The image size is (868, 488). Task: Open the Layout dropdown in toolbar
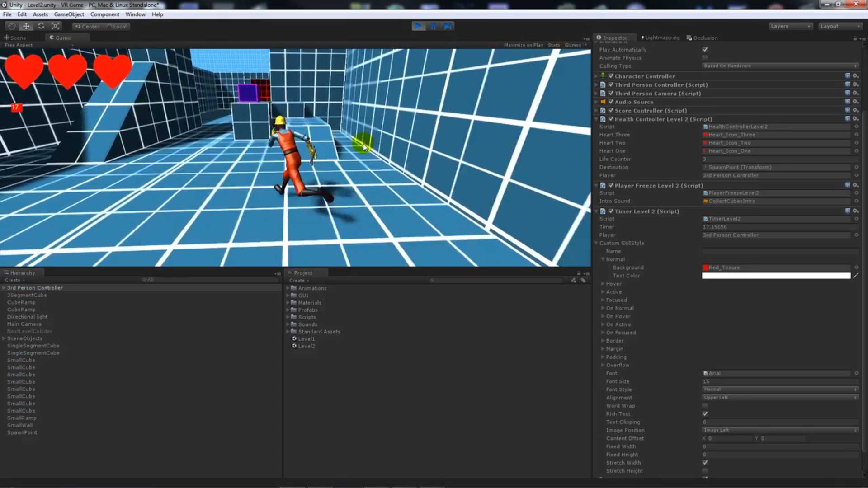point(840,26)
